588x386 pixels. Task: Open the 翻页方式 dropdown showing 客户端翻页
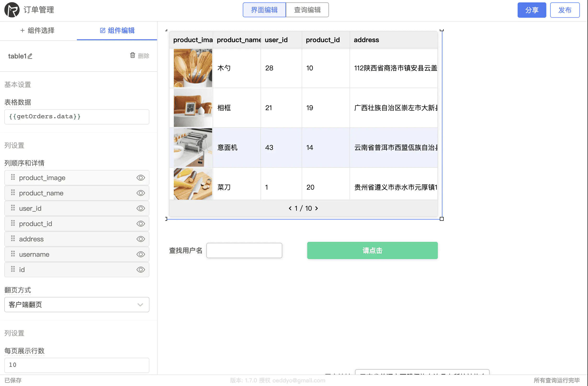(x=77, y=305)
